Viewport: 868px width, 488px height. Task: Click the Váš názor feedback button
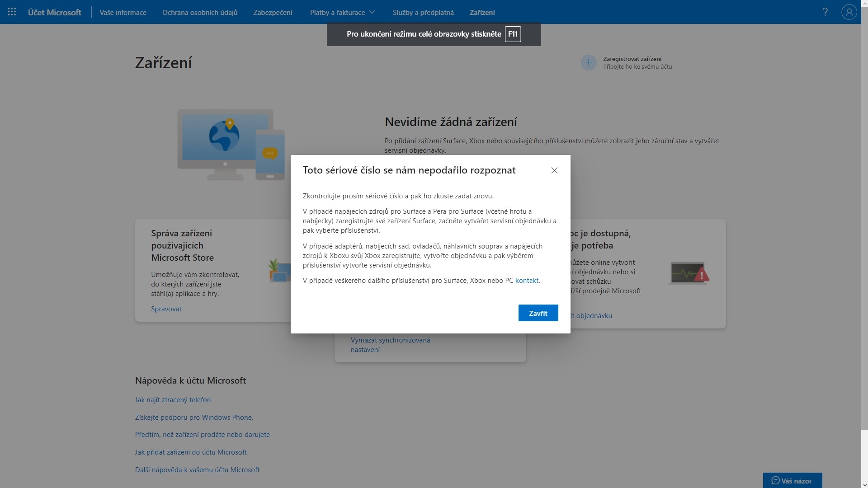point(793,480)
